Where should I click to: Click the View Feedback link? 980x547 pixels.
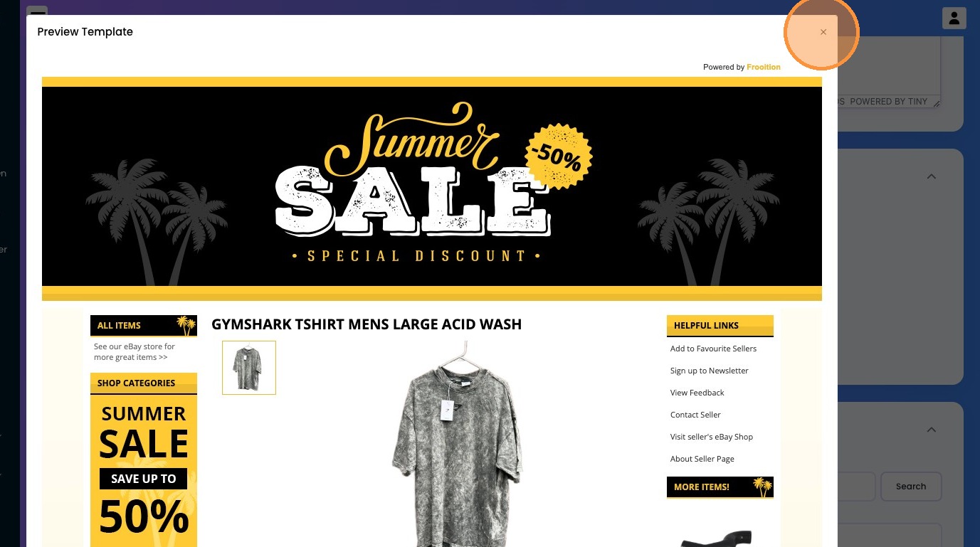pyautogui.click(x=697, y=393)
